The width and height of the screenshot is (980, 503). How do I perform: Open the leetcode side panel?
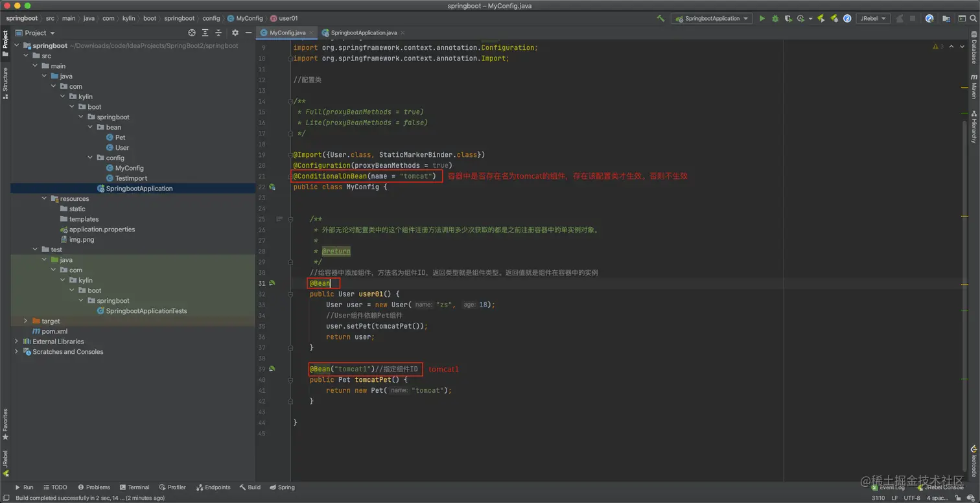[x=974, y=461]
